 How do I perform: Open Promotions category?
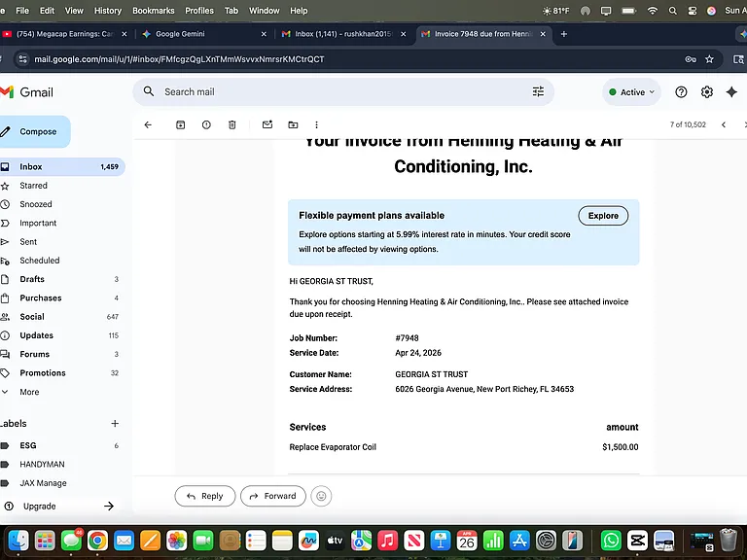(x=61, y=373)
